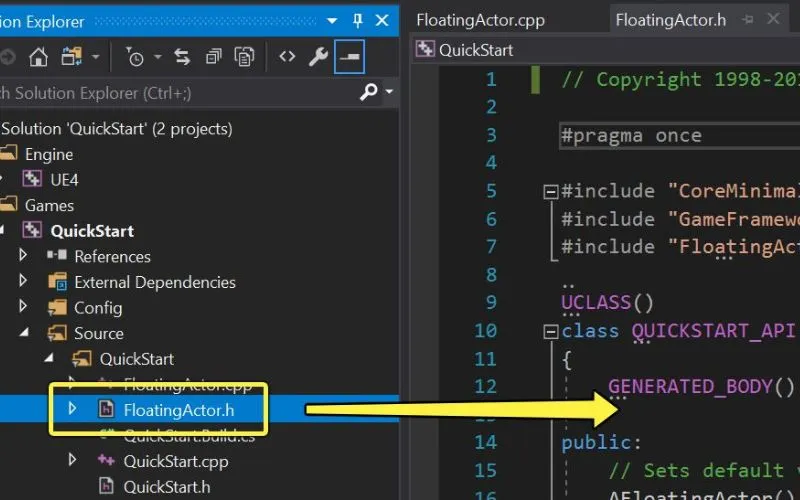This screenshot has width=800, height=500.
Task: Toggle the Show All Files icon
Action: 244,57
